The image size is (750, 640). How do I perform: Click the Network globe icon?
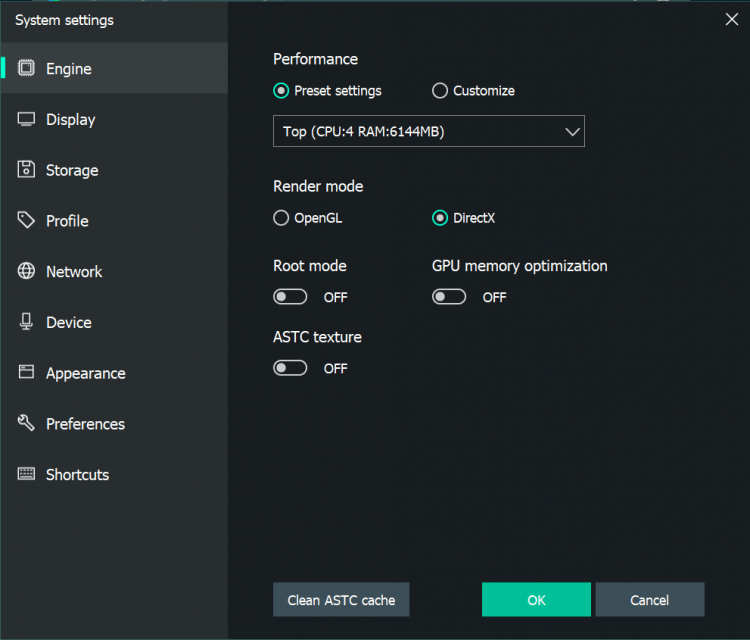27,271
